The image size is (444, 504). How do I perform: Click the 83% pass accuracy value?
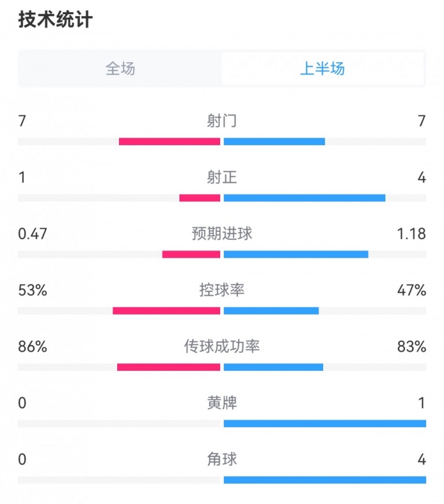(x=412, y=346)
